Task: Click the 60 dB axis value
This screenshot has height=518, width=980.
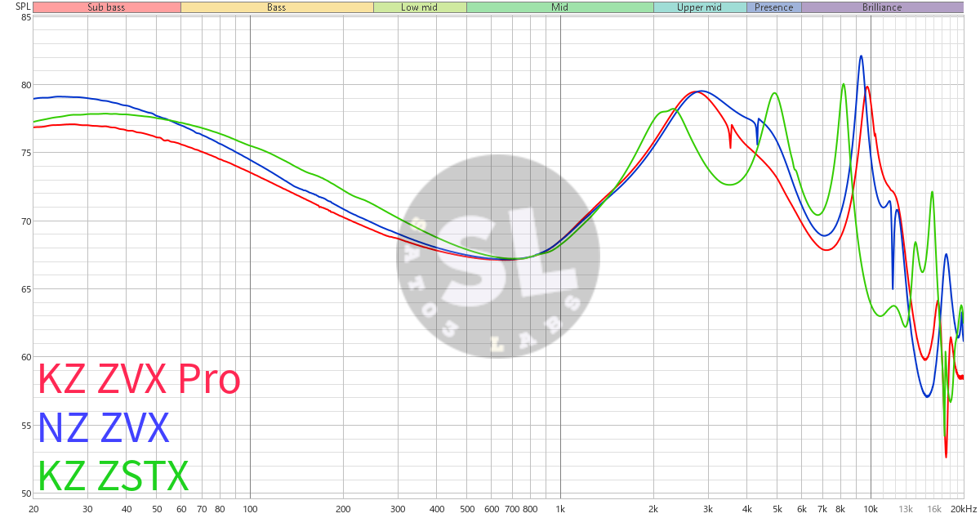Action: pyautogui.click(x=25, y=357)
